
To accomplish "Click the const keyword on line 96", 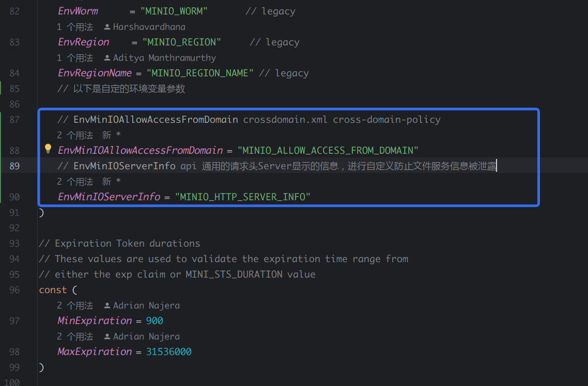I will click(53, 290).
